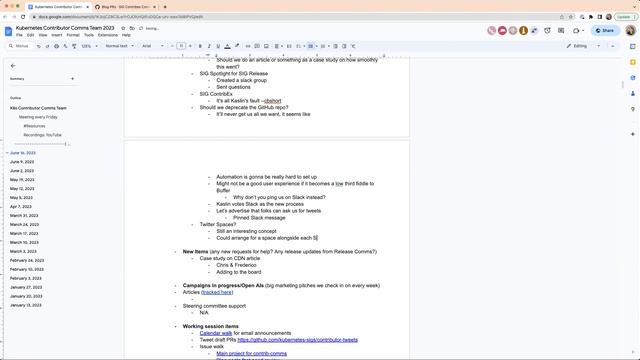Check document cloud save status icon
Image resolution: width=640 pixels, height=360 pixels.
pyautogui.click(x=141, y=28)
